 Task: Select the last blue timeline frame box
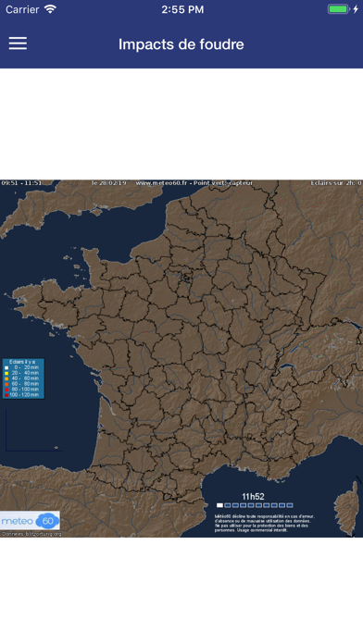[290, 505]
